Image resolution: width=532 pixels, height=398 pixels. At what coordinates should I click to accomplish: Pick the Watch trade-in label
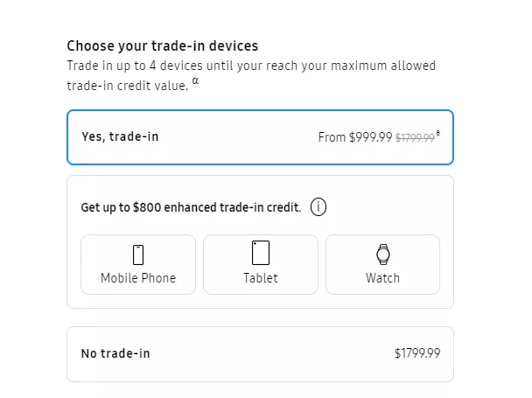382,278
